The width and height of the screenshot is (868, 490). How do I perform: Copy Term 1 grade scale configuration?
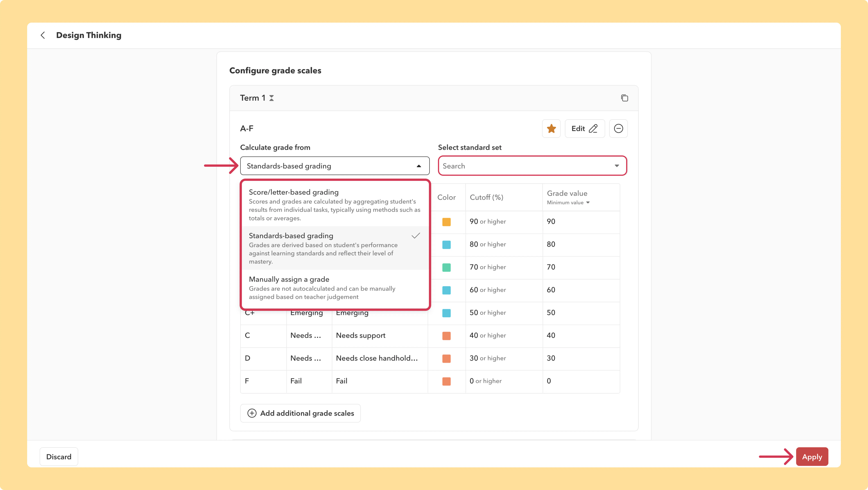(x=624, y=98)
